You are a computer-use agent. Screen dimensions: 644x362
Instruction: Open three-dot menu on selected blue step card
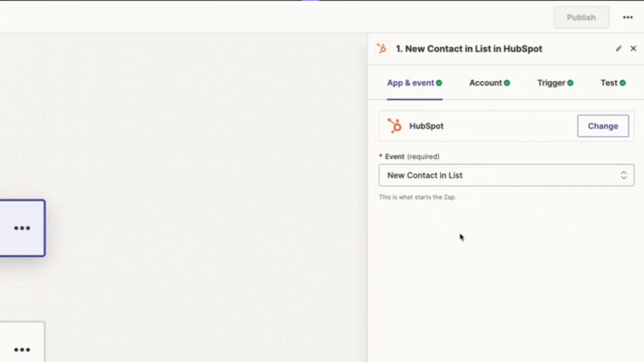(x=22, y=228)
